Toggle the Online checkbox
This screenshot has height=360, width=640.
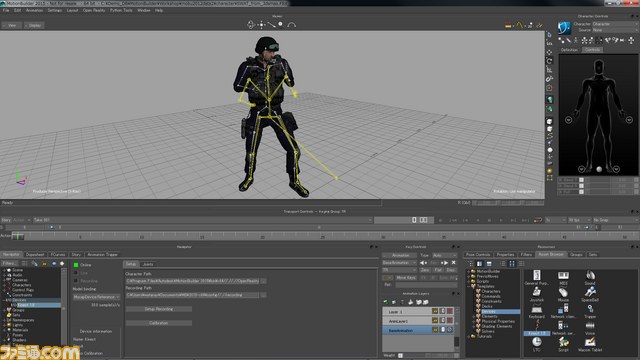point(76,265)
